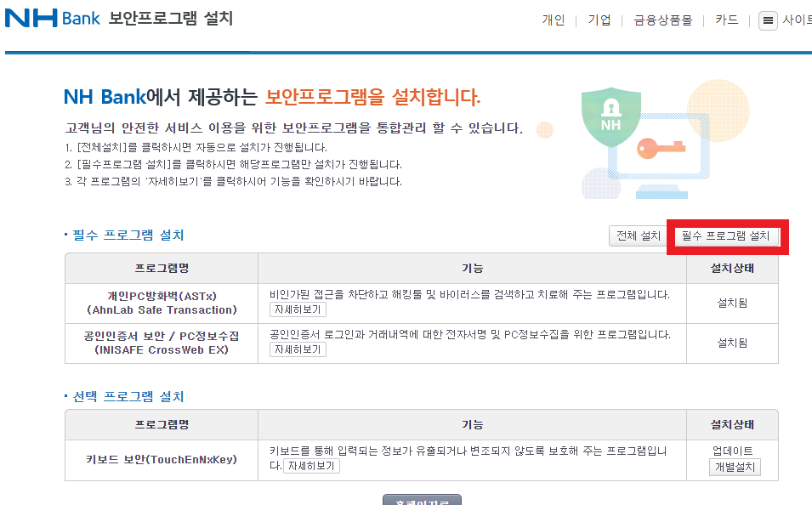812x505 pixels.
Task: Open the sitemap hamburger icon
Action: (x=768, y=20)
